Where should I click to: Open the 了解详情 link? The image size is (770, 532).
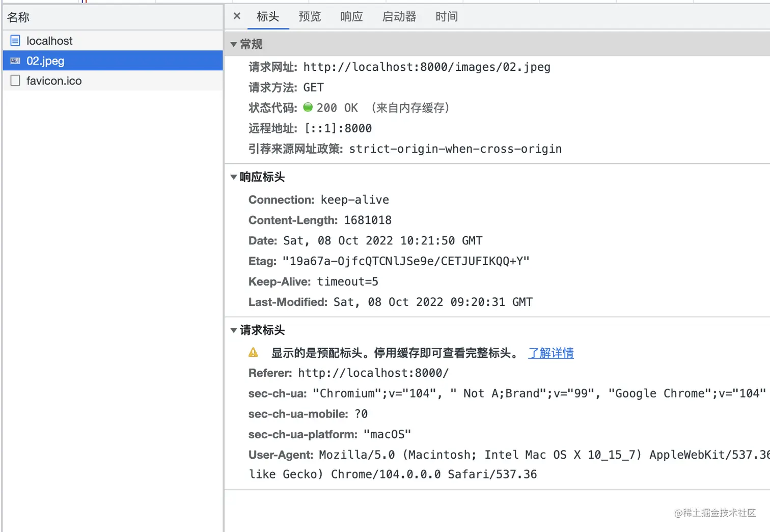click(551, 353)
